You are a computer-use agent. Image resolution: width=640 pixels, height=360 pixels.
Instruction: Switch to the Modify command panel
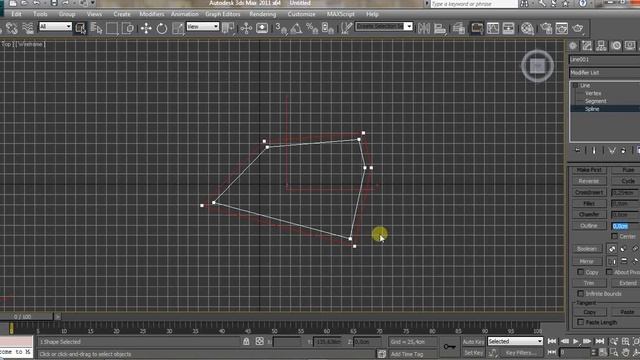587,46
